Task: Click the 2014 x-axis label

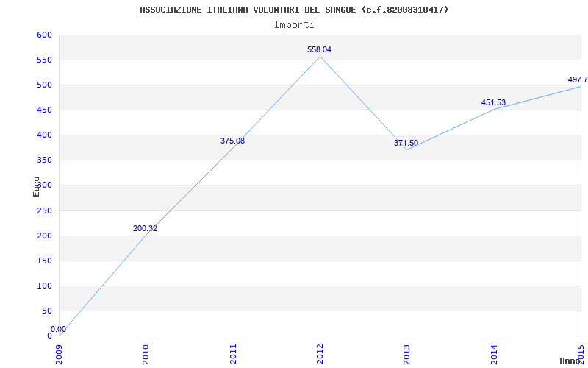Action: (x=494, y=354)
